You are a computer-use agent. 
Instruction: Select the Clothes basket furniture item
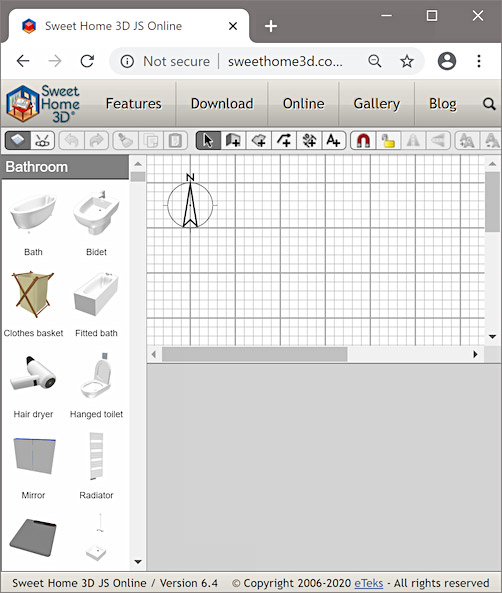click(x=33, y=304)
